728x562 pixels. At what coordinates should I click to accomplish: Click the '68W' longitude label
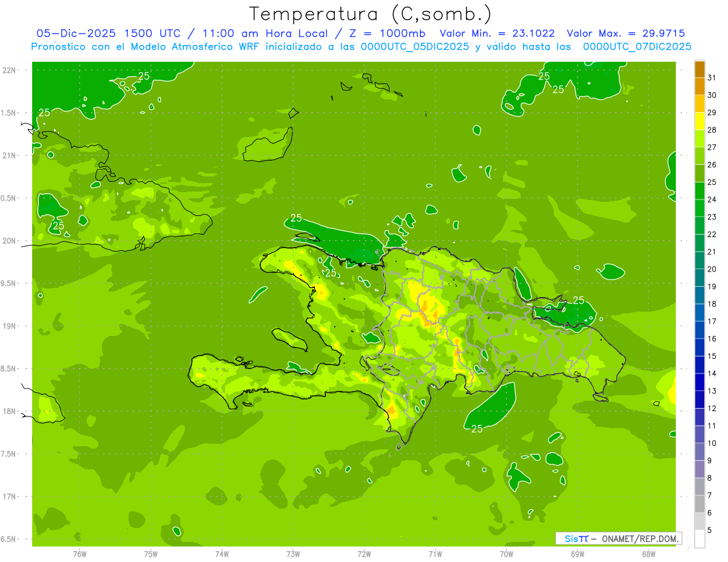click(649, 554)
